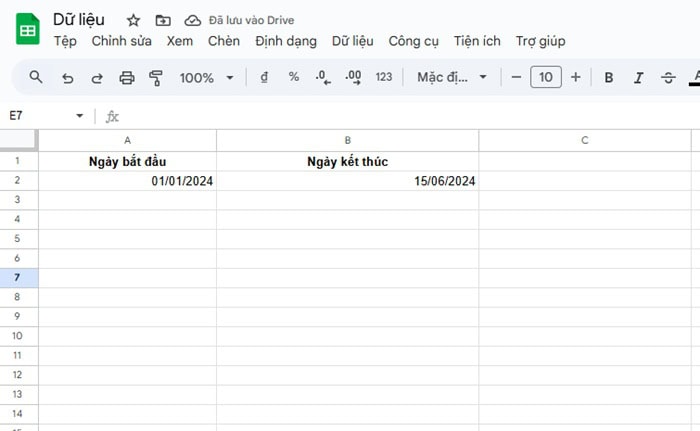Activate the paint format tool
The width and height of the screenshot is (700, 431).
pyautogui.click(x=155, y=77)
